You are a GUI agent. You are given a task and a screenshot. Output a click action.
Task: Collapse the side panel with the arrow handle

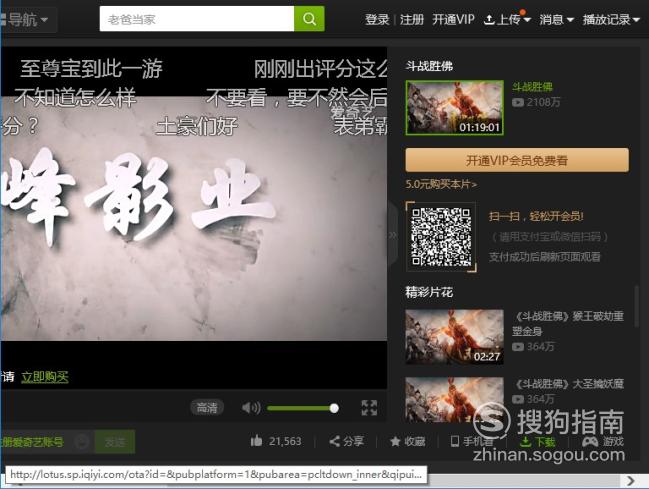pyautogui.click(x=392, y=235)
